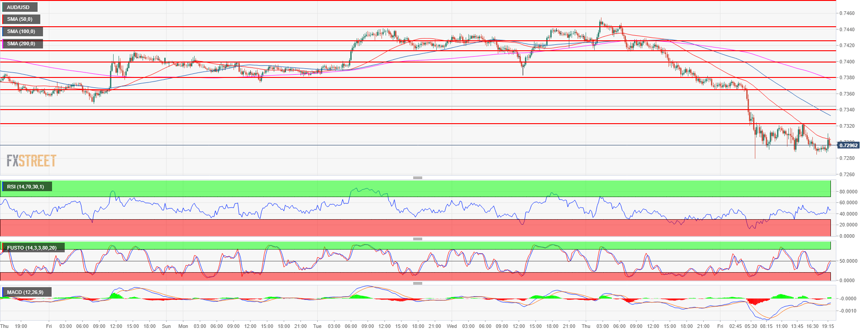Click the MACD -0.0010 scale value
This screenshot has height=332, width=868.
pyautogui.click(x=848, y=311)
